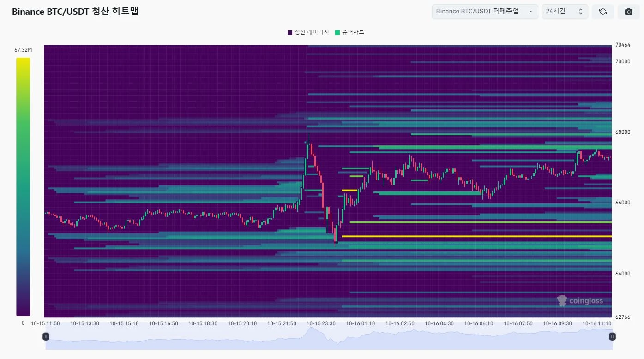
Task: Click the 70000 price axis label
Action: (x=623, y=61)
